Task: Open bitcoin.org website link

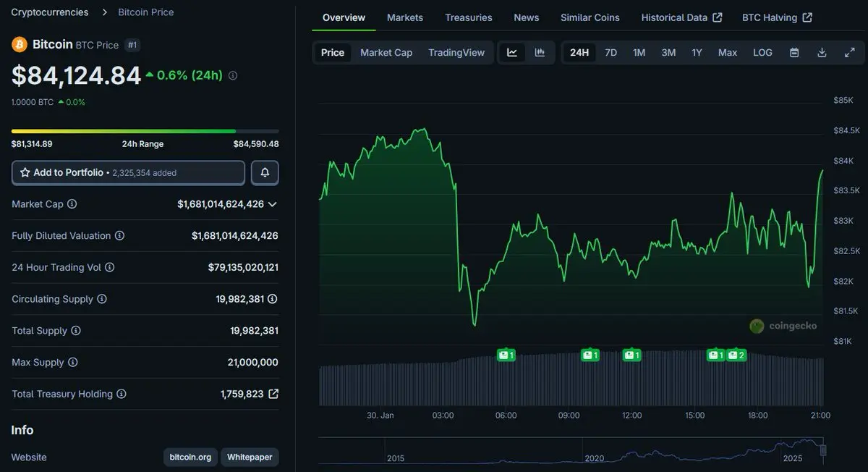Action: [x=190, y=457]
